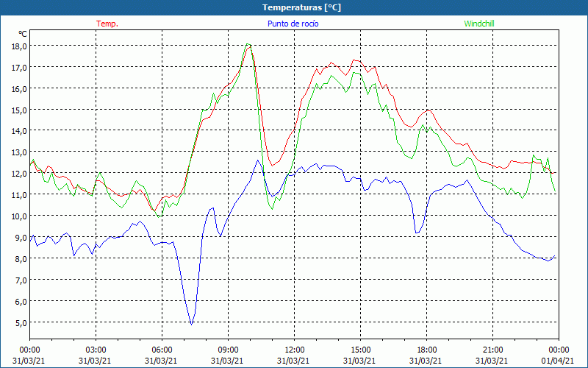
Task: Click the 16,0 y-axis value
Action: pyautogui.click(x=20, y=88)
